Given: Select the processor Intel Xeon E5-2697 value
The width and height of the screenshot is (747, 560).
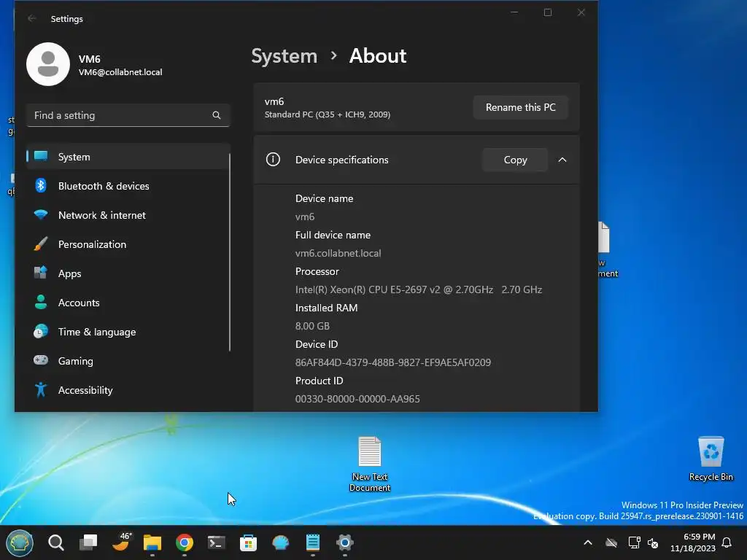Looking at the screenshot, I should click(418, 289).
